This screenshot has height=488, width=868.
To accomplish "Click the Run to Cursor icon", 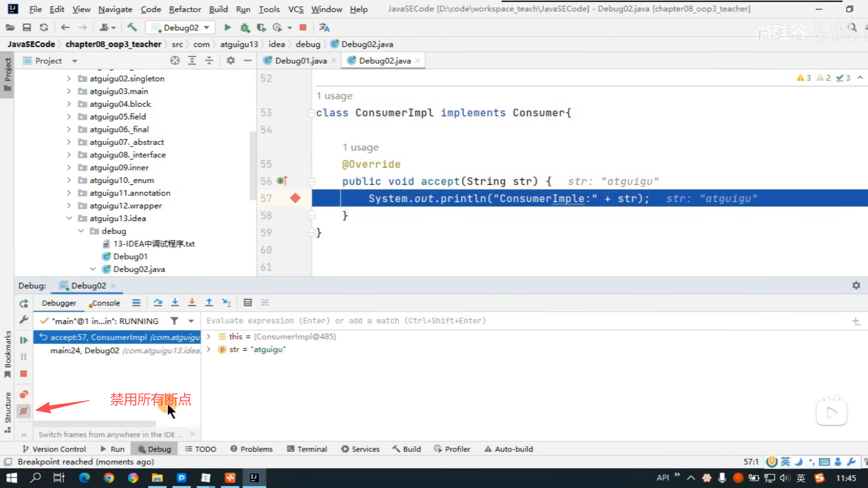I will coord(226,303).
